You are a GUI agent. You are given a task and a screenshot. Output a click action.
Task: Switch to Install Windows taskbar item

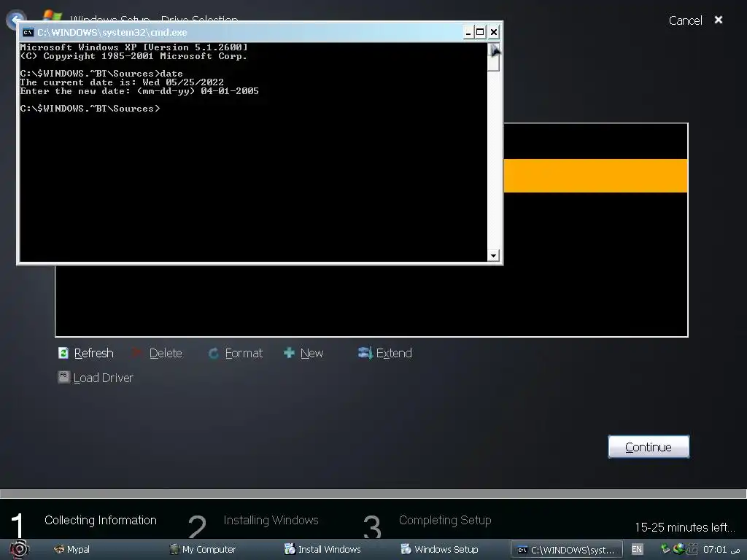(322, 550)
